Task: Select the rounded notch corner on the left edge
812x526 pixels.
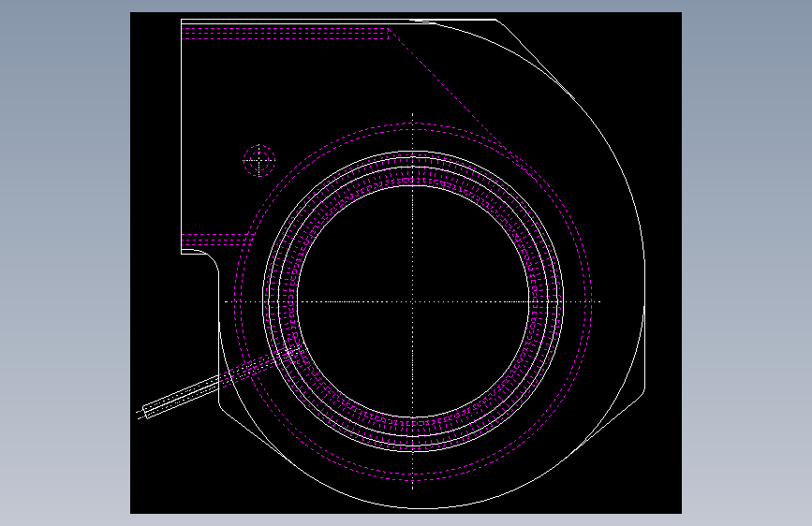Action: pos(210,260)
